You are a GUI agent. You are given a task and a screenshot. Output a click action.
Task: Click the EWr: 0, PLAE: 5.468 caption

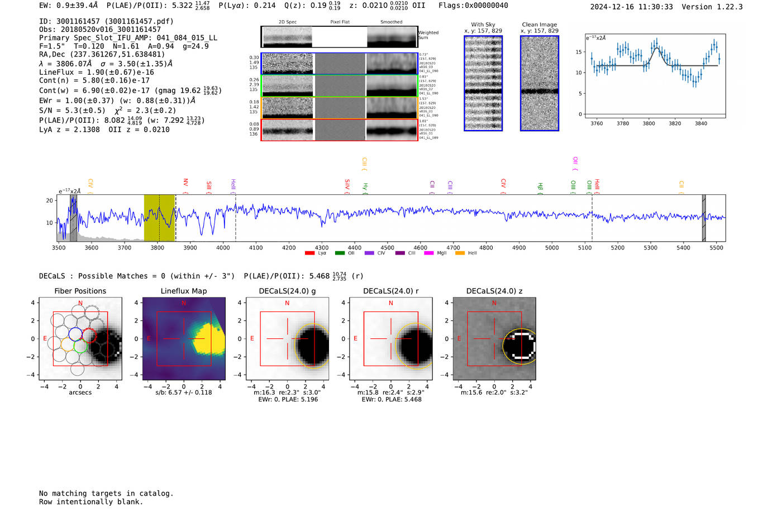point(391,399)
